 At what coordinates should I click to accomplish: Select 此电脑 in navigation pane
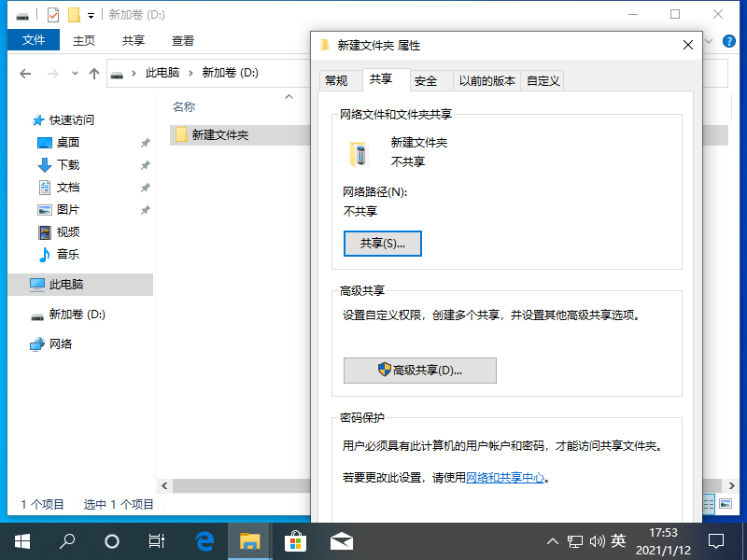66,284
